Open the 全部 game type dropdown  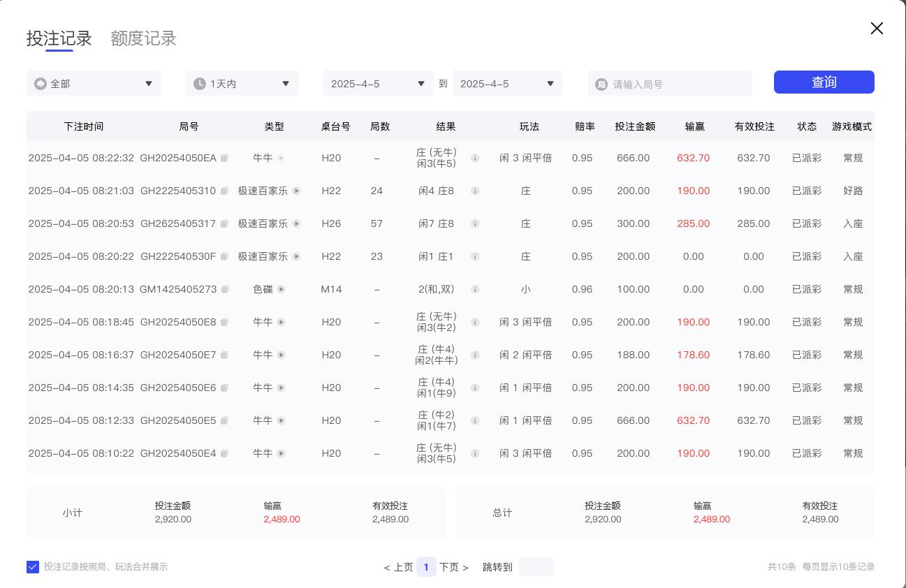pyautogui.click(x=94, y=84)
